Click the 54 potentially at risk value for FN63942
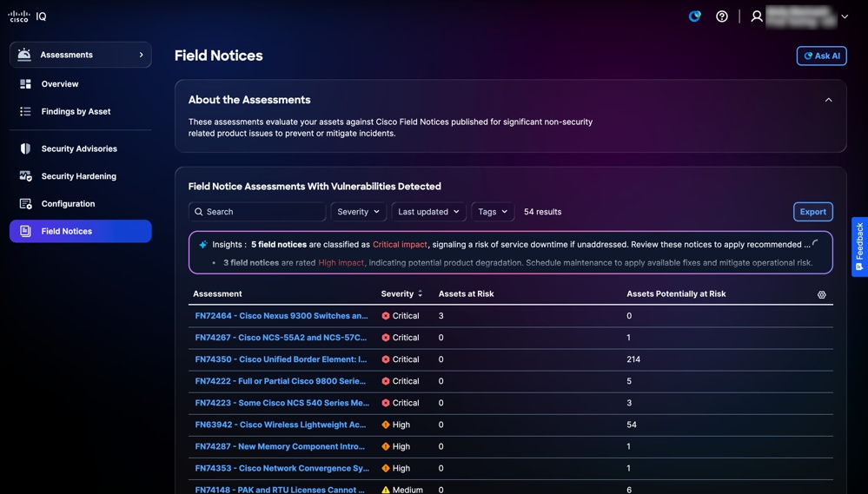Screen dimensions: 868x494 (632, 425)
